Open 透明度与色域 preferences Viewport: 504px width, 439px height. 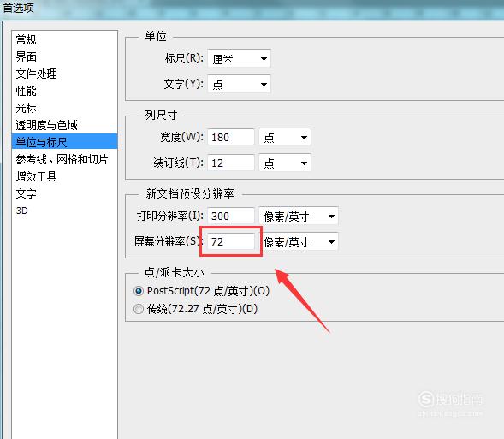coord(46,125)
